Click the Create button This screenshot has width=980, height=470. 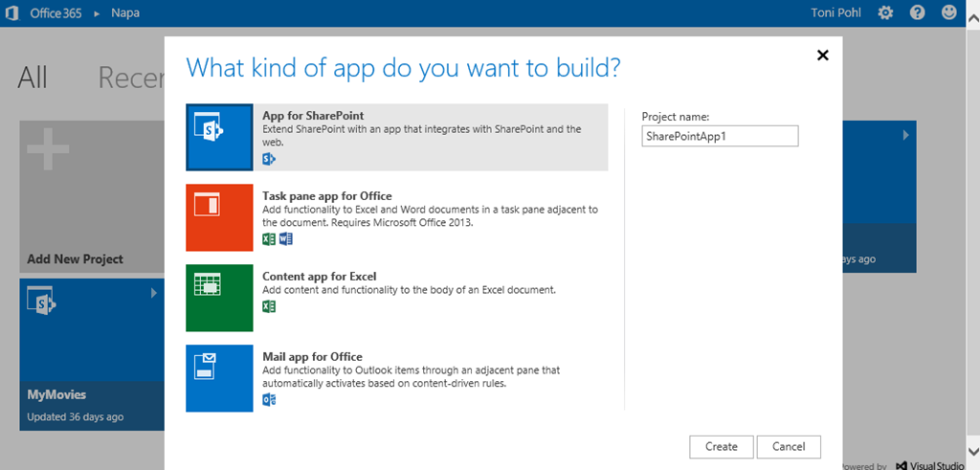[x=721, y=446]
